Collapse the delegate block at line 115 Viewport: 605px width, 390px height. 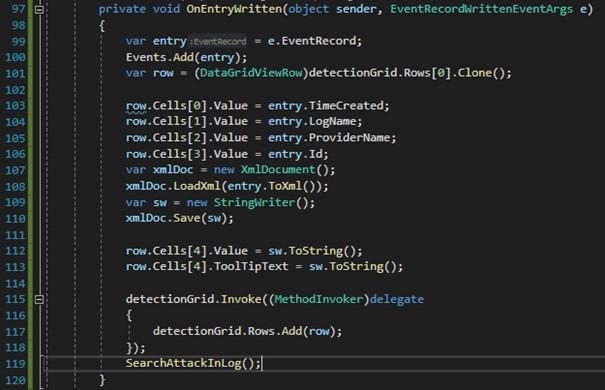tap(39, 299)
